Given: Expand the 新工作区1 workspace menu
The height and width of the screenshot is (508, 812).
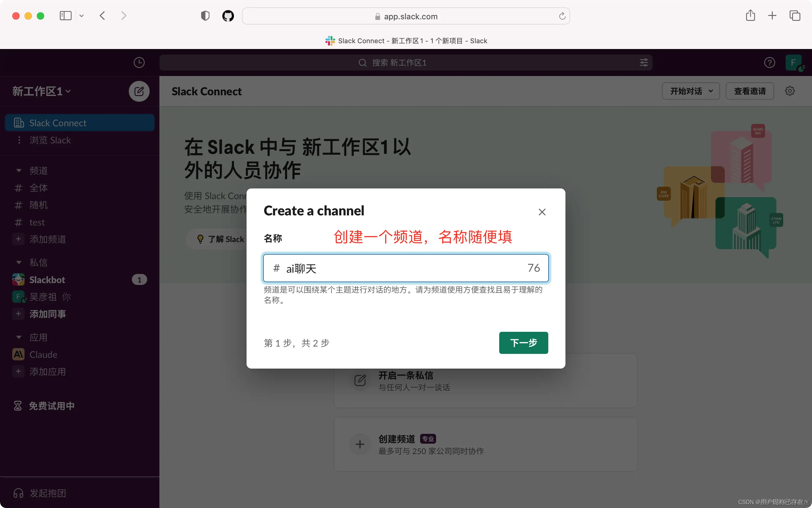Looking at the screenshot, I should 41,91.
